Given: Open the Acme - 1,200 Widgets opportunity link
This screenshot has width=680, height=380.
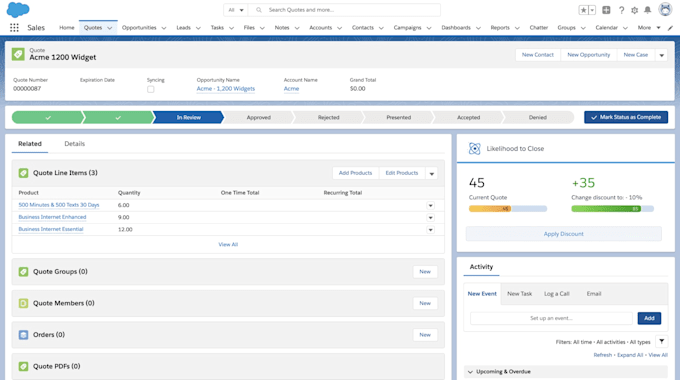Looking at the screenshot, I should point(226,89).
